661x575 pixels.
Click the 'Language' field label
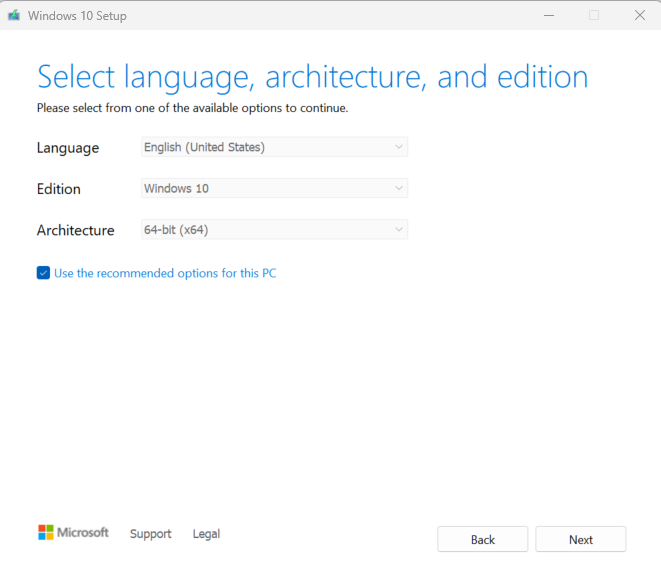pyautogui.click(x=68, y=148)
